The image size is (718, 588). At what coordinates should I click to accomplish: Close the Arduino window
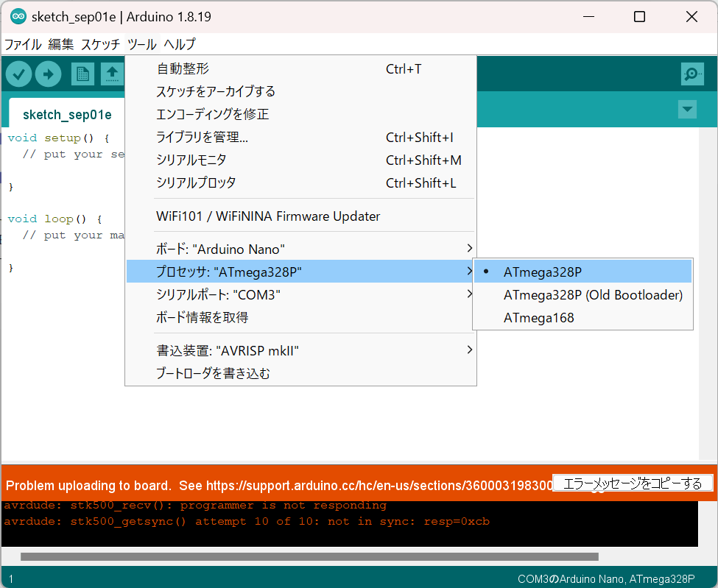[691, 17]
